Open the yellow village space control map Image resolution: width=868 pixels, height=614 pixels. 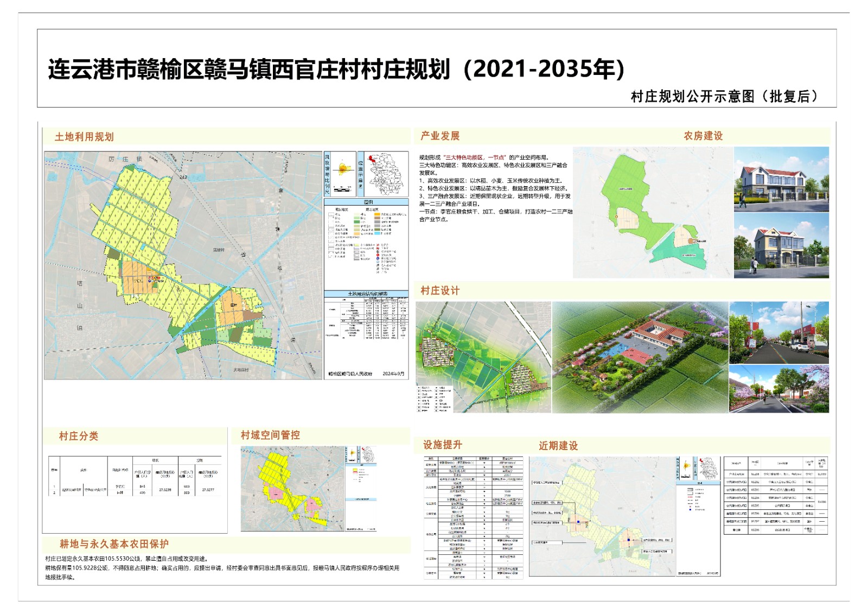coord(292,489)
